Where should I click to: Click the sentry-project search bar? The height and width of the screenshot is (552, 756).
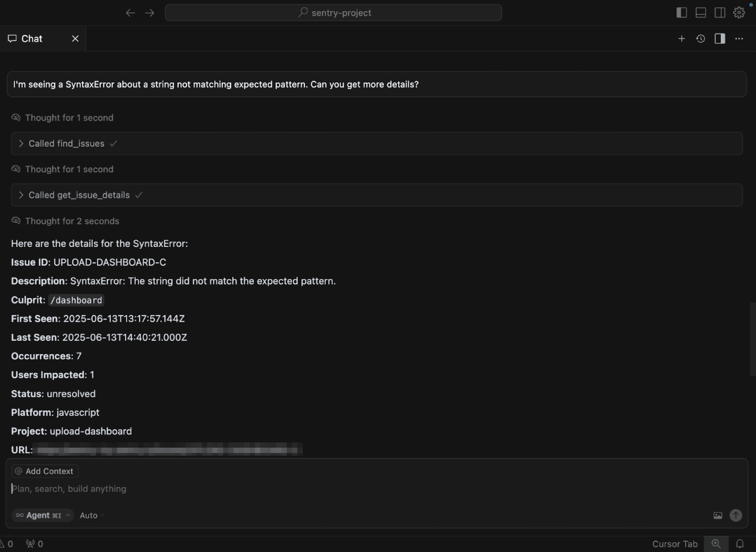click(x=333, y=13)
